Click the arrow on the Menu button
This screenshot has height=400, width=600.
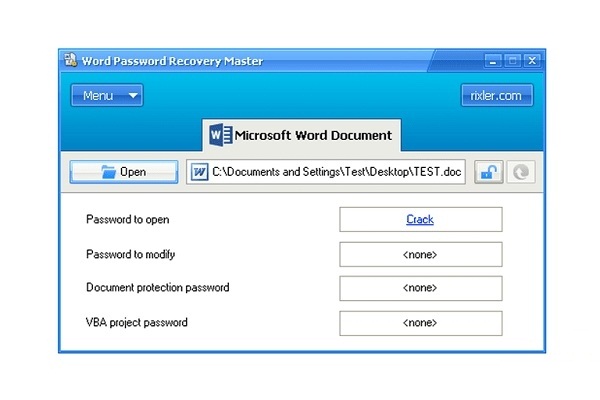133,96
